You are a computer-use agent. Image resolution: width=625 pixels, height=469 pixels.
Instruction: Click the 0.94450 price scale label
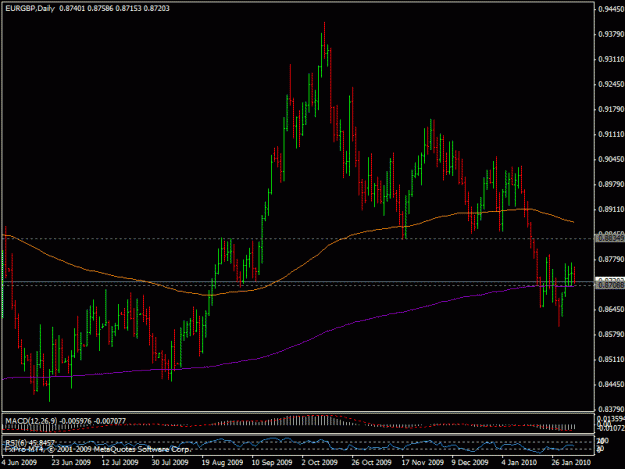click(x=611, y=9)
